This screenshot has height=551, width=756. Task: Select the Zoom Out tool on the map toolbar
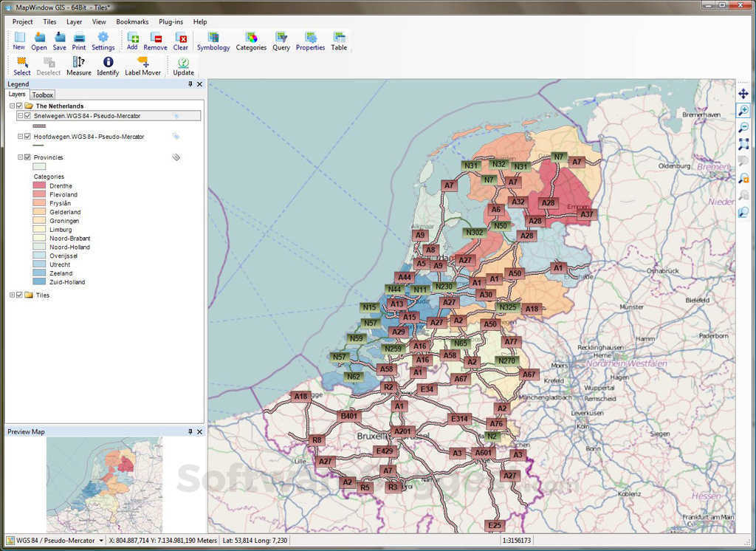[x=743, y=127]
